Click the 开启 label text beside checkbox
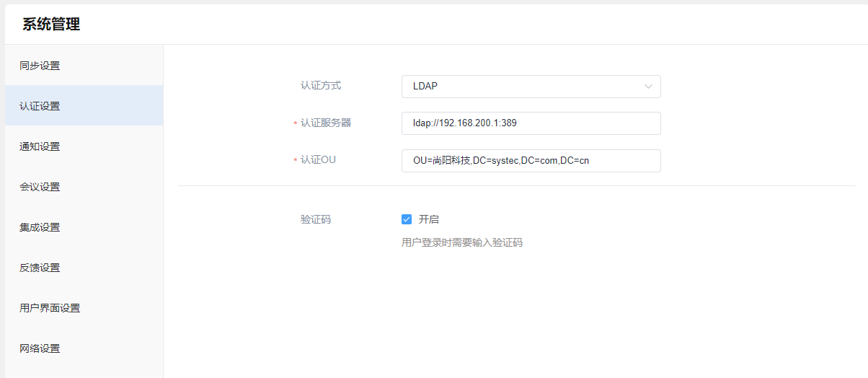868x378 pixels. pos(428,219)
